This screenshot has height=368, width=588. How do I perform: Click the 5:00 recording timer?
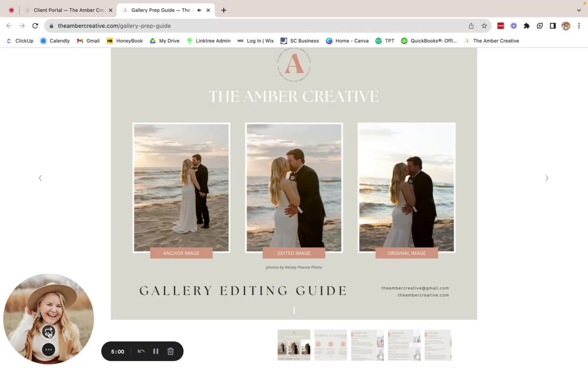[118, 351]
